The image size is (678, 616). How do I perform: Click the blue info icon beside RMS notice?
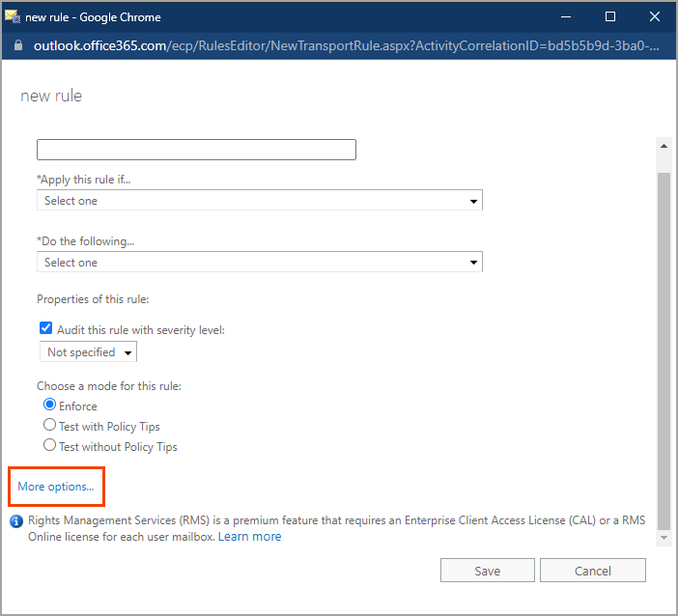click(16, 521)
